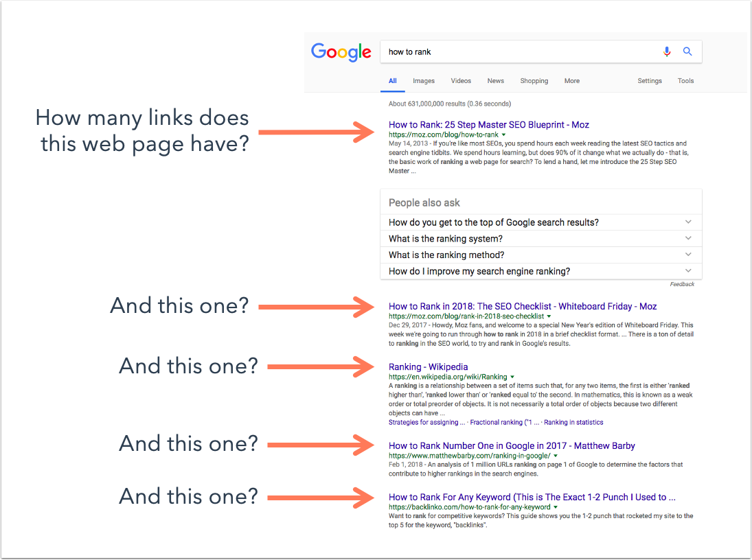Image resolution: width=752 pixels, height=560 pixels.
Task: Open dropdown arrow beside moz.com/blog/how-to-rank URL
Action: point(503,135)
